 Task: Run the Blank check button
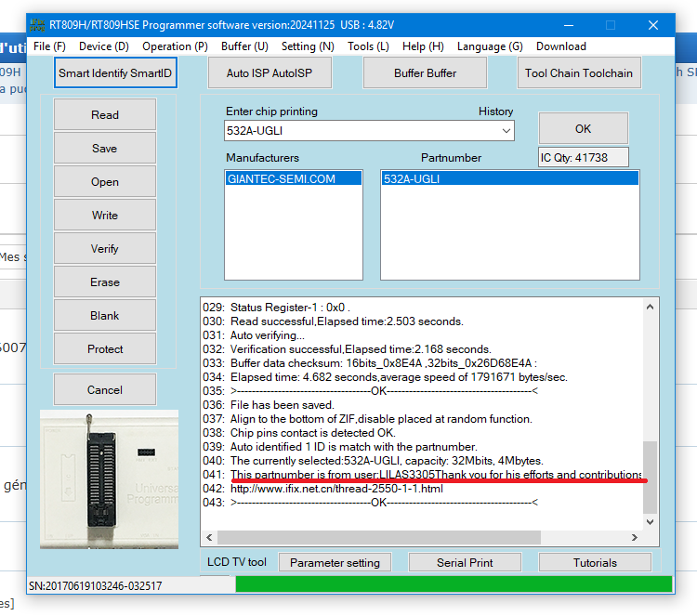coord(105,316)
